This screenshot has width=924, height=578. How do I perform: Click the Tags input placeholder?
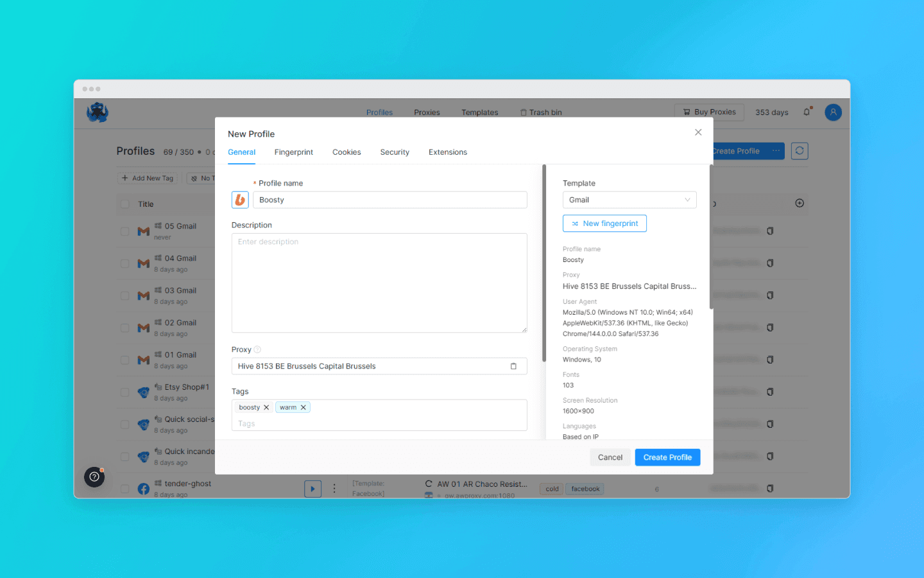point(246,424)
